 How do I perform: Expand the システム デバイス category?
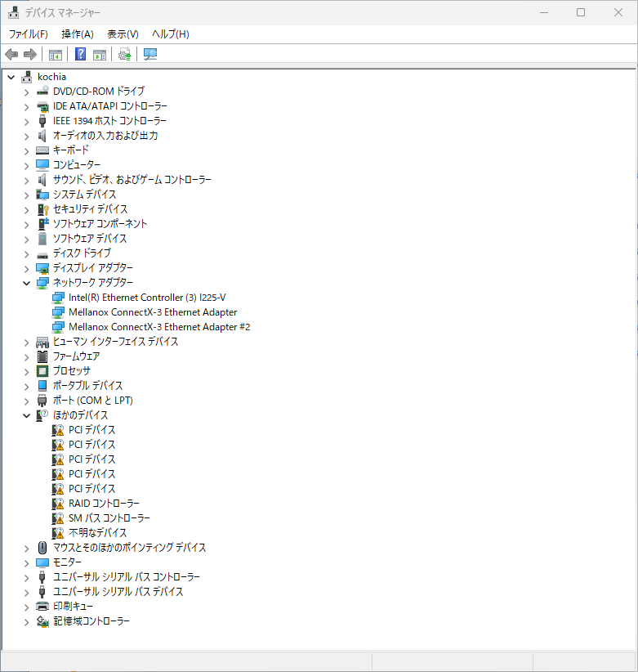click(26, 195)
